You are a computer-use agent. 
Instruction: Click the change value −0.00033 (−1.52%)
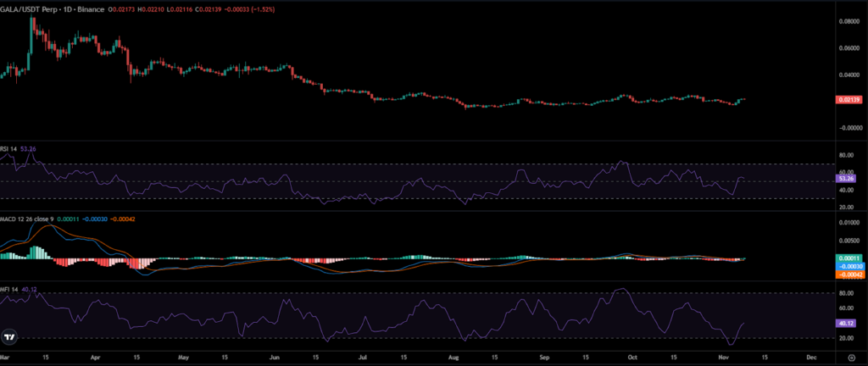click(248, 10)
